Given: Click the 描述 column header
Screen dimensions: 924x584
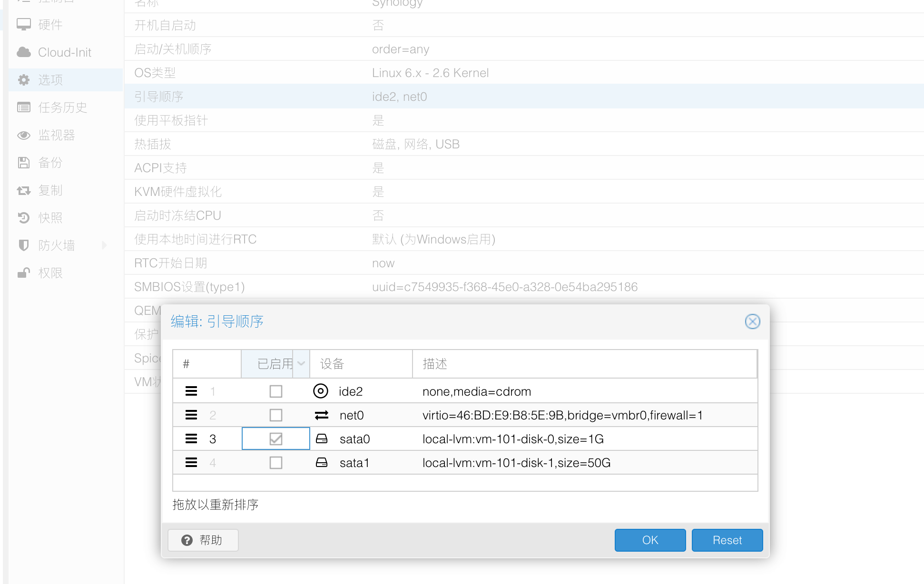Looking at the screenshot, I should [x=585, y=364].
